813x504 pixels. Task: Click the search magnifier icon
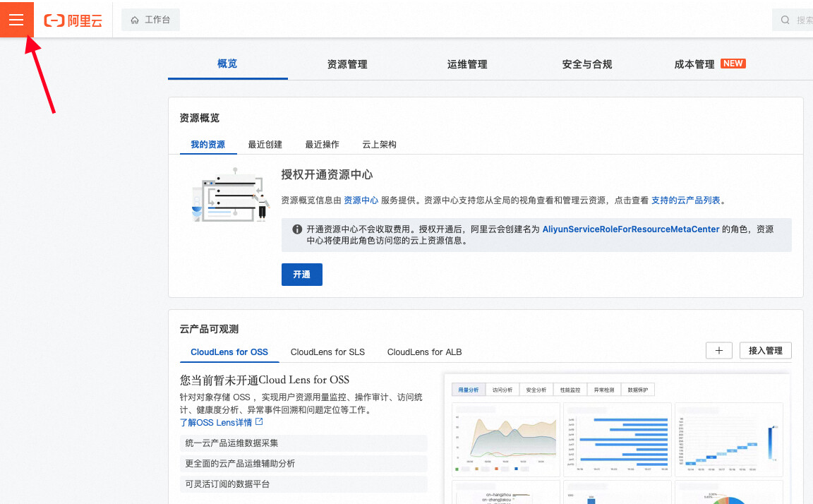pyautogui.click(x=785, y=20)
